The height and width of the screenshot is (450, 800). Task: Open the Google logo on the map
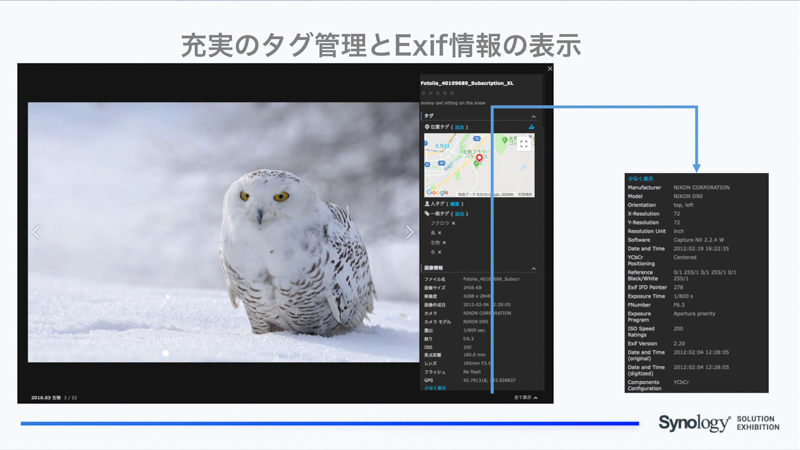[x=437, y=192]
